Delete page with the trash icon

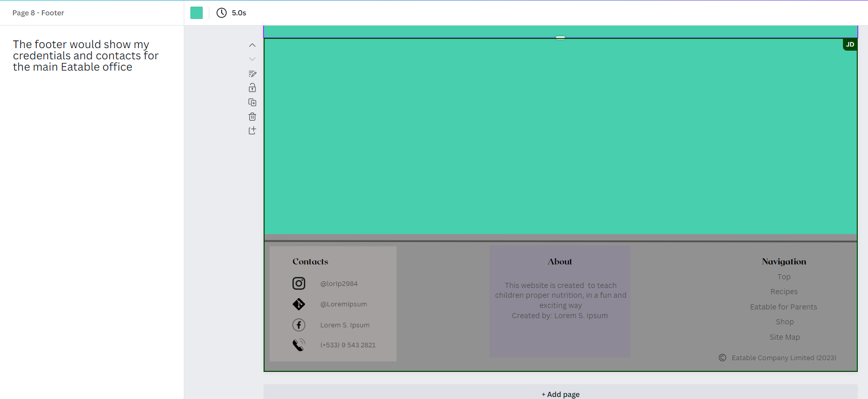[252, 117]
